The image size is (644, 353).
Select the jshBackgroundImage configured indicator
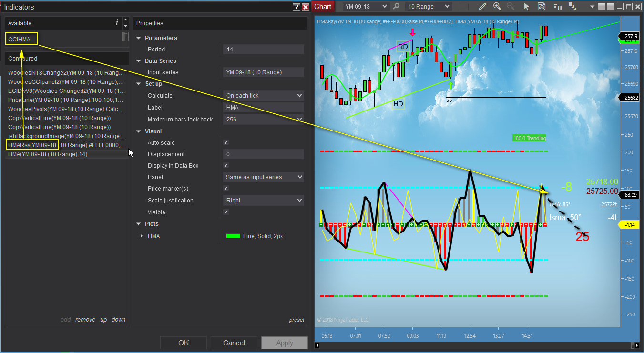coord(66,136)
